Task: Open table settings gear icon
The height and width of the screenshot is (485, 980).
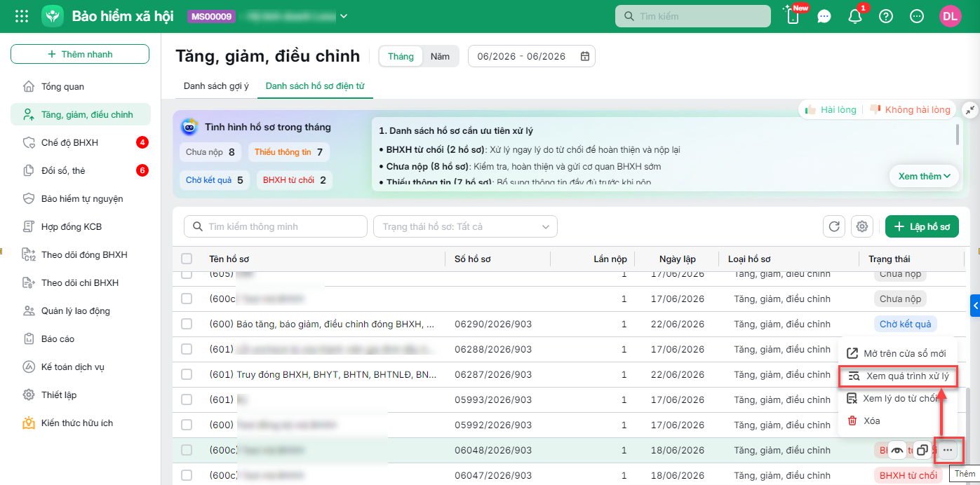Action: pyautogui.click(x=862, y=226)
